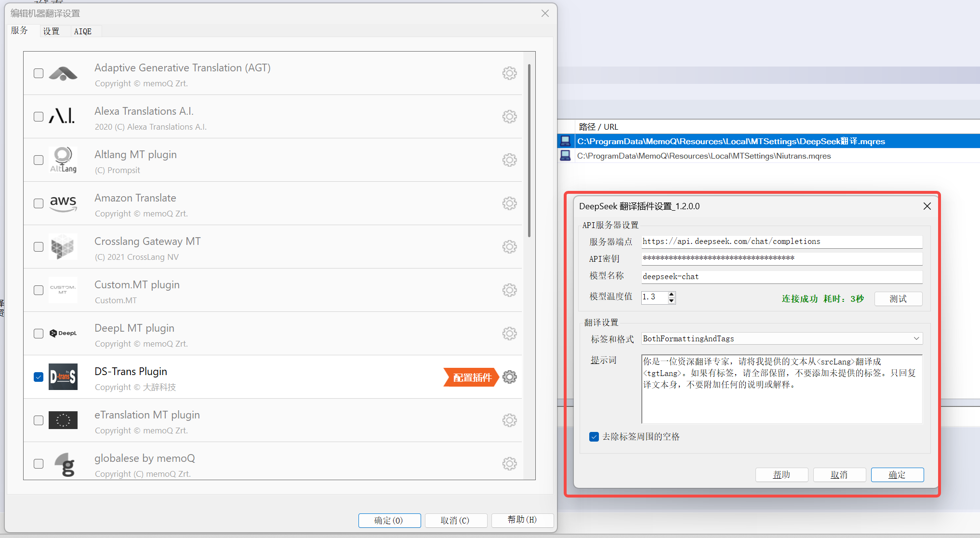Click the DS-Trans plugin logo

tap(63, 377)
